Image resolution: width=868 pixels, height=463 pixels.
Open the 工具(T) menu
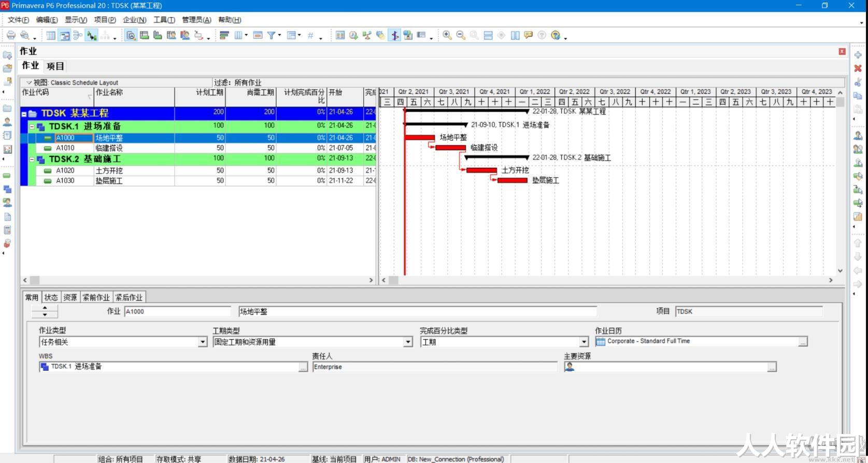tap(164, 20)
